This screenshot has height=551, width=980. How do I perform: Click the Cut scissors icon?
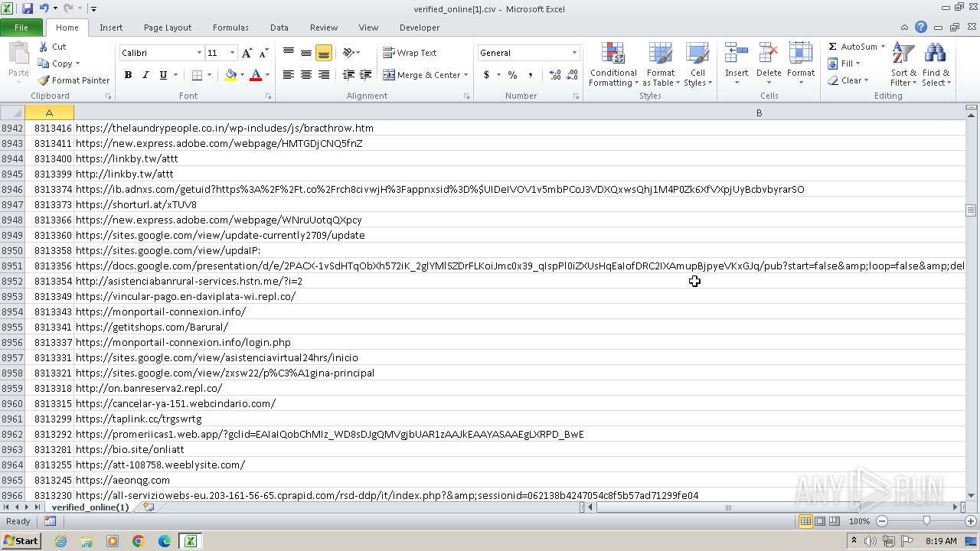click(44, 47)
